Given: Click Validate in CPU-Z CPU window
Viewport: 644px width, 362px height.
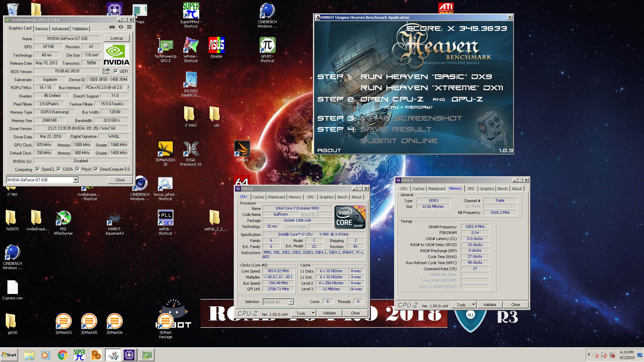Looking at the screenshot, I should pyautogui.click(x=329, y=313).
